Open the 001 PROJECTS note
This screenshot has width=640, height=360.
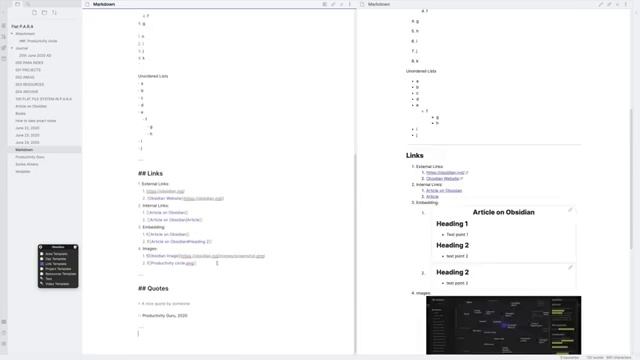(28, 70)
